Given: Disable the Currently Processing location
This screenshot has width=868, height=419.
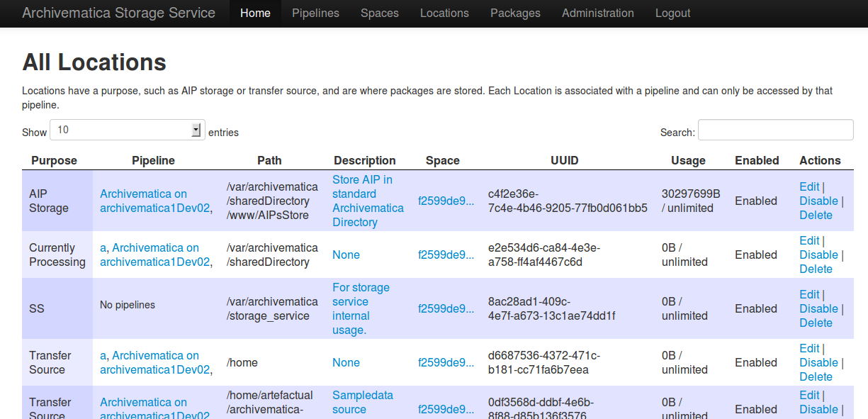Looking at the screenshot, I should (818, 255).
